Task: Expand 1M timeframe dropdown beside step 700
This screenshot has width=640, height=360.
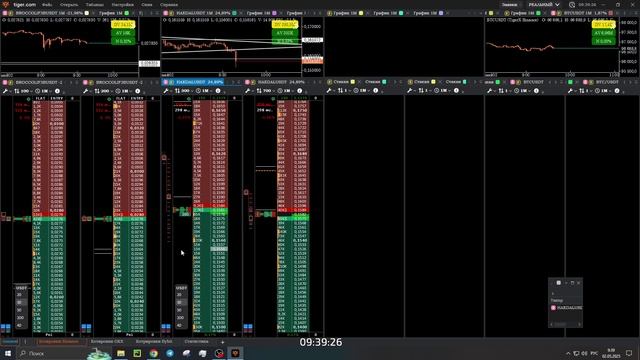Action: coord(286,91)
